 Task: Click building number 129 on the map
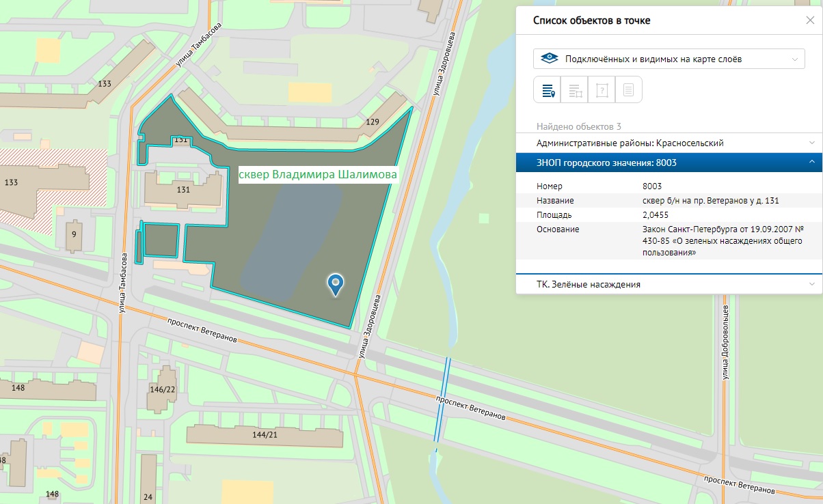(x=373, y=122)
